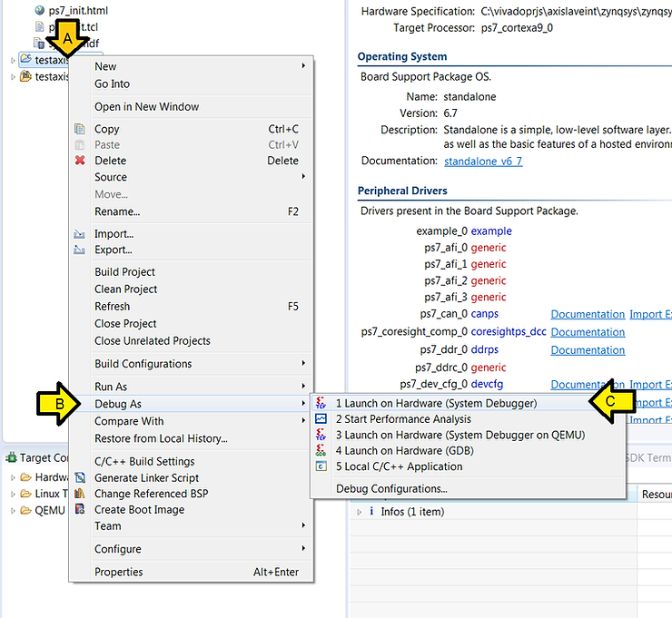This screenshot has height=618, width=672.
Task: Select Refresh menu entry
Action: 191,306
